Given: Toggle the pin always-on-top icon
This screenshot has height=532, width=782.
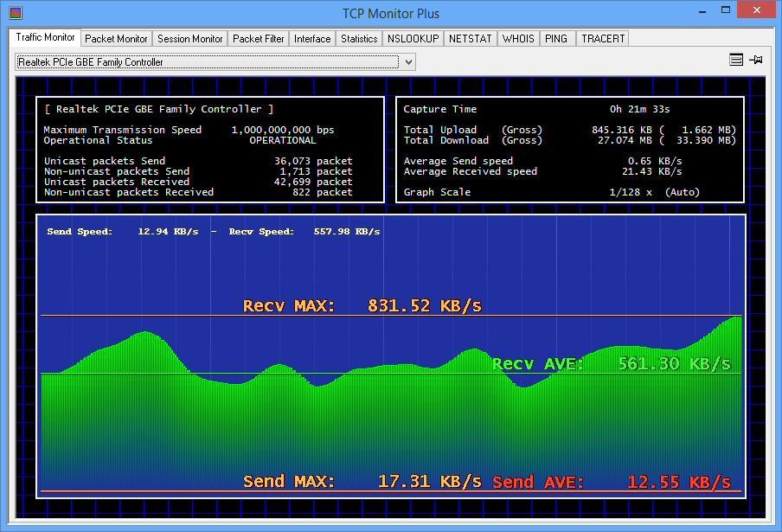Looking at the screenshot, I should click(756, 60).
